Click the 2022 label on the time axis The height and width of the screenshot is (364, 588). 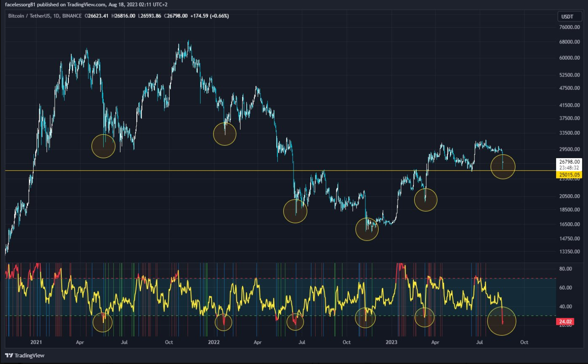[214, 342]
